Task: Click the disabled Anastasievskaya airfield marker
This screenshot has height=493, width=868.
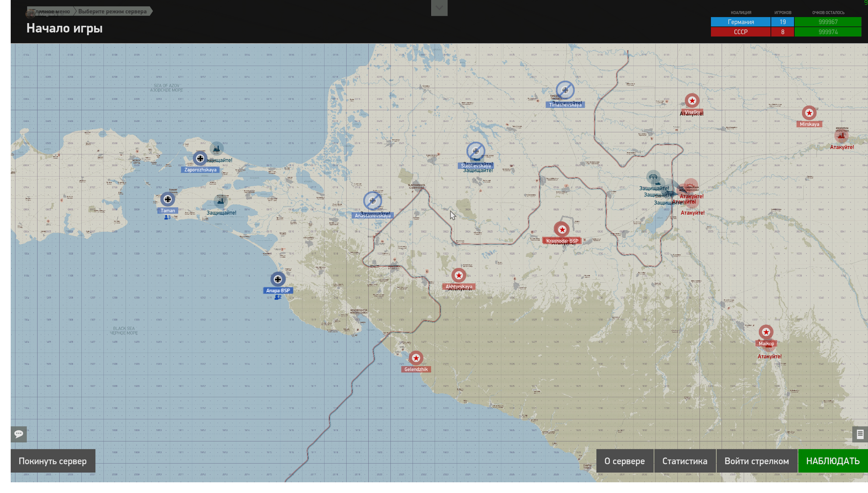Action: click(372, 201)
